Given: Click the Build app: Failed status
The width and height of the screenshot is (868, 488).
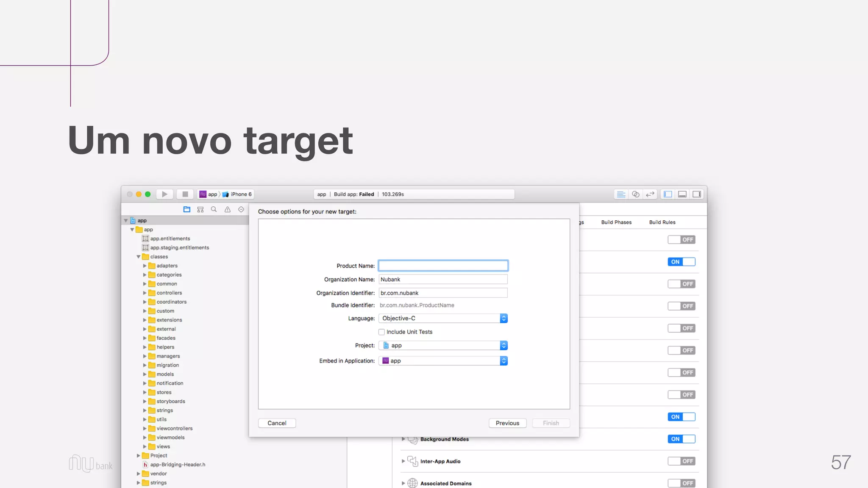Looking at the screenshot, I should pos(354,194).
